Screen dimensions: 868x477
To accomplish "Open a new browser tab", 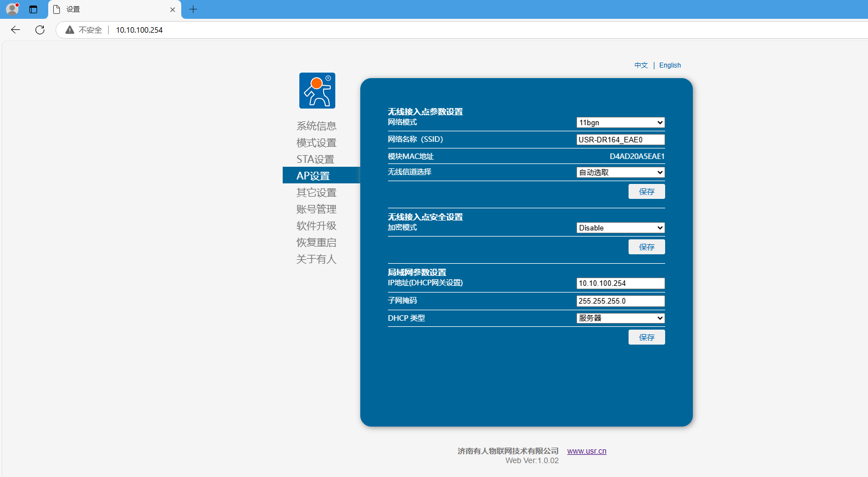I will pyautogui.click(x=193, y=9).
